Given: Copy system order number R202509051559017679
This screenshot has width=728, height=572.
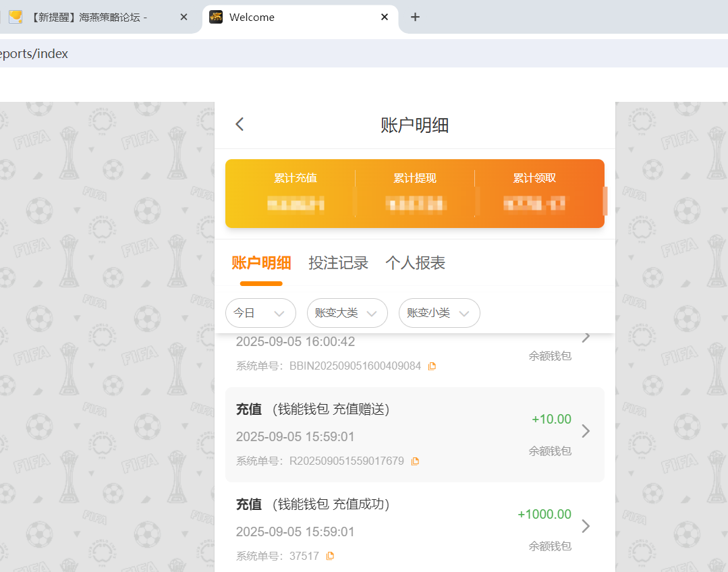Looking at the screenshot, I should 416,461.
